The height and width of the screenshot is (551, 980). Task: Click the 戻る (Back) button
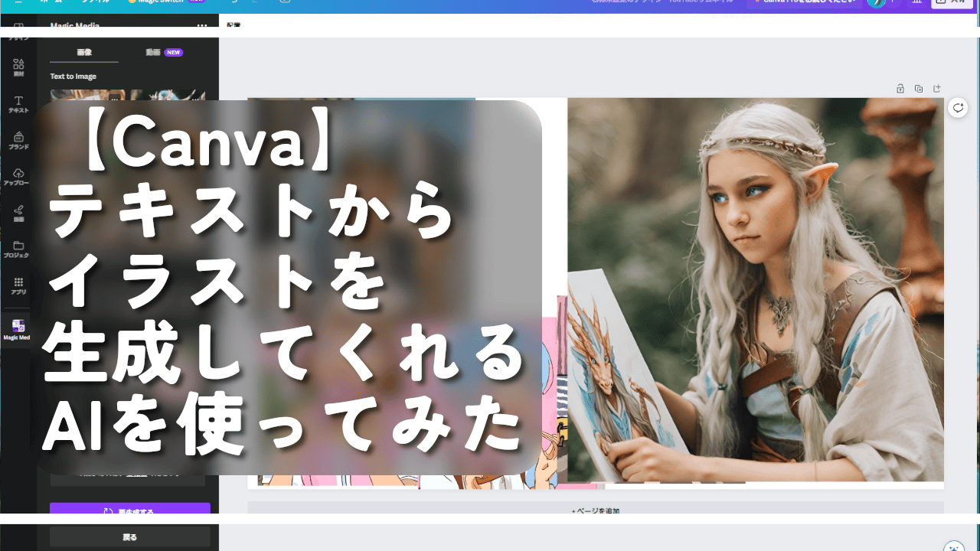coord(130,537)
